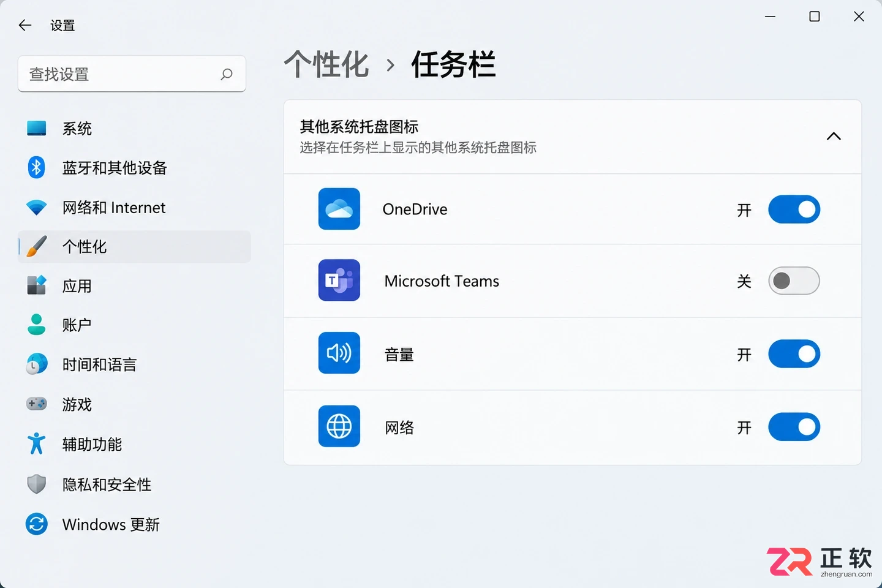
Task: Click the OneDrive cloud icon
Action: click(x=339, y=209)
